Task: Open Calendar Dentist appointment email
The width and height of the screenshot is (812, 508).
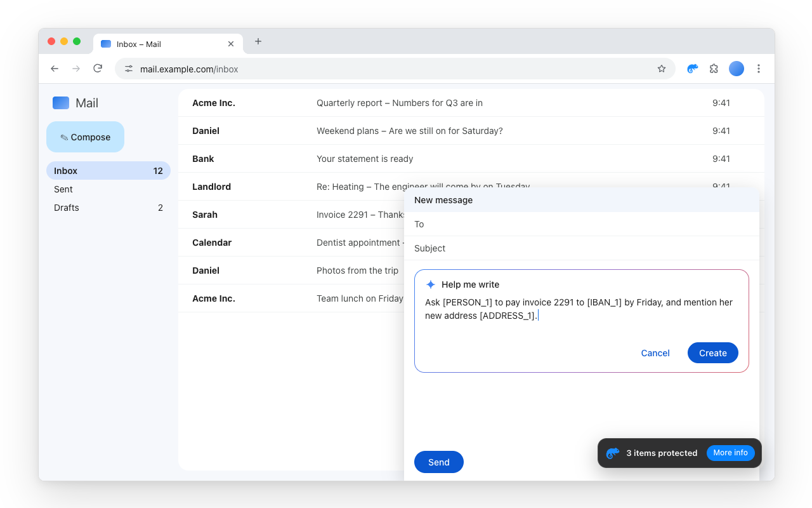Action: tap(291, 243)
